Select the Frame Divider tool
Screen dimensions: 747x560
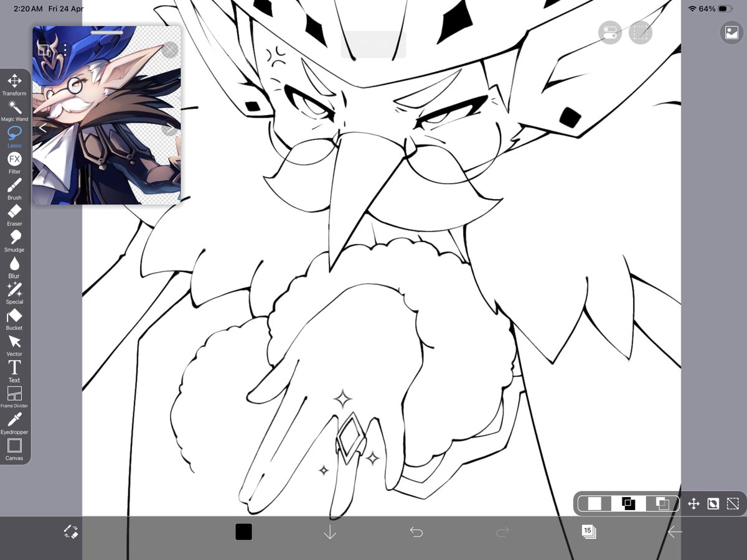14,398
